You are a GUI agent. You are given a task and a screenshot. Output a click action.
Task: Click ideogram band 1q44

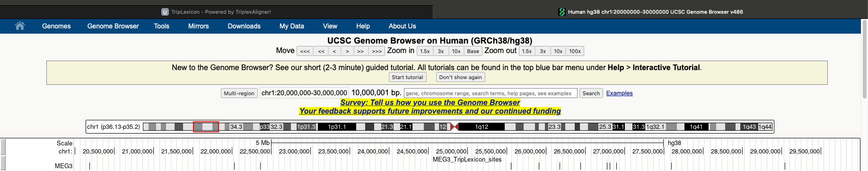765,127
